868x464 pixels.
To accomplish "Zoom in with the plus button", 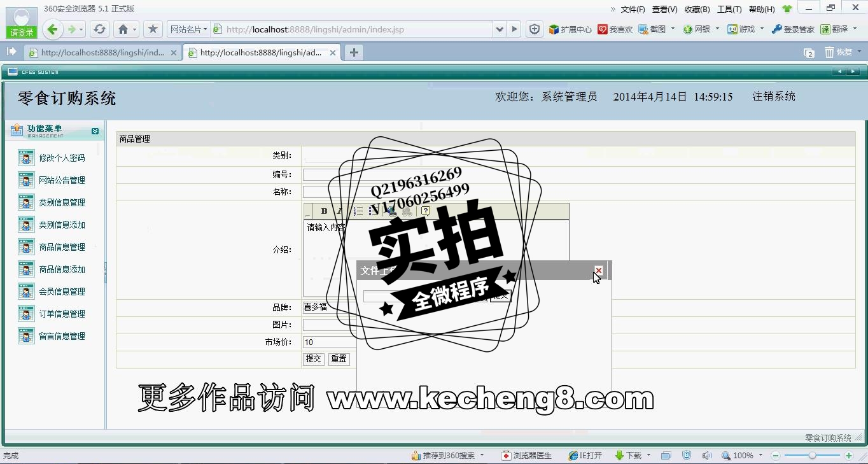I will point(848,456).
